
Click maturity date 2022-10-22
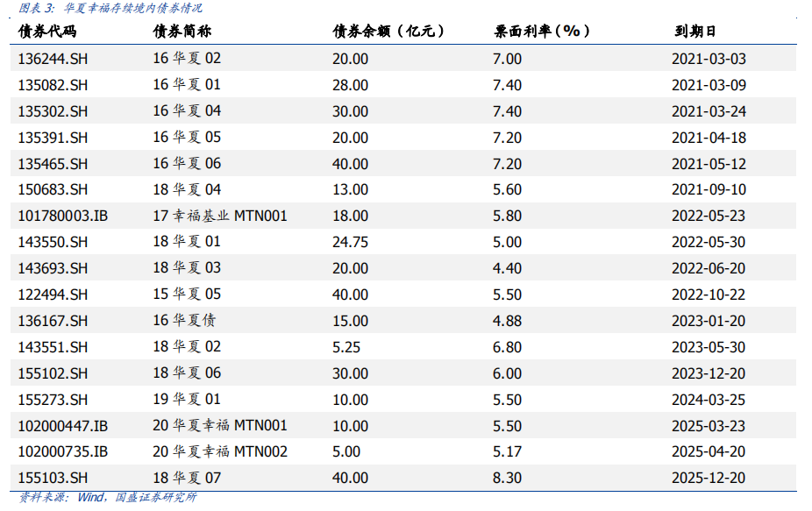pyautogui.click(x=709, y=295)
